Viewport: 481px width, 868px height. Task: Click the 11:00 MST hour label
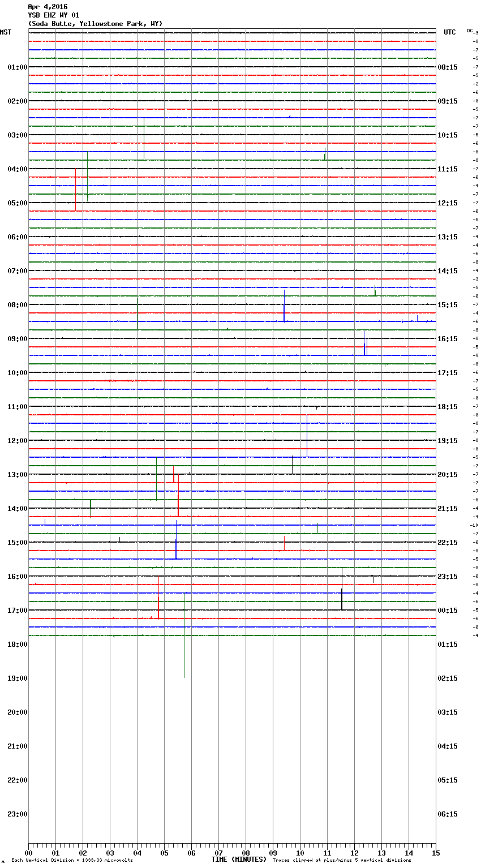pyautogui.click(x=18, y=407)
